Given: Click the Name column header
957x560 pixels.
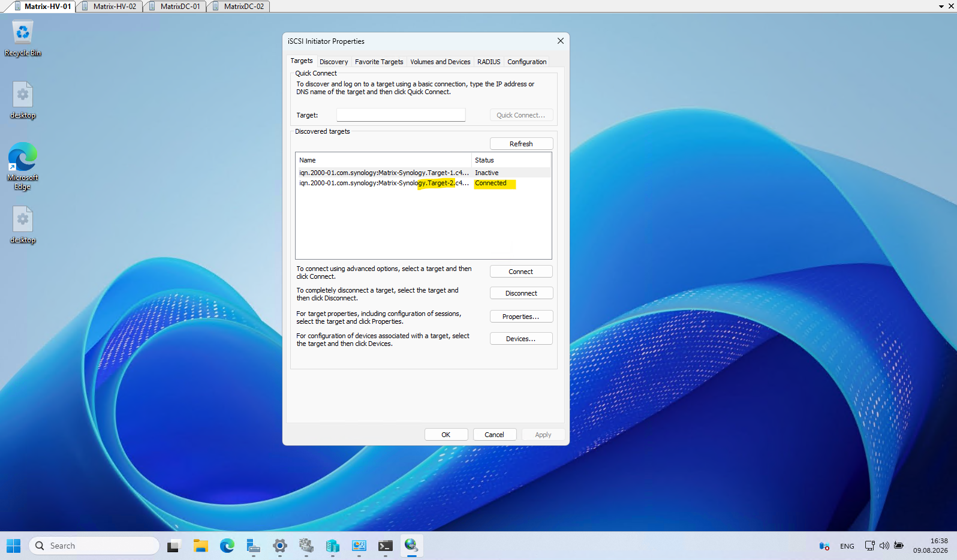Looking at the screenshot, I should click(x=384, y=160).
